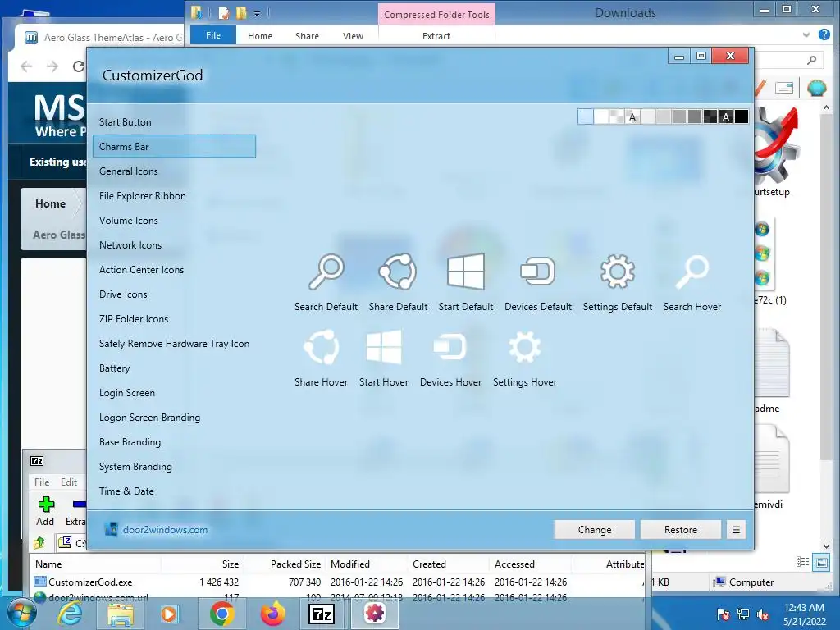Open the Login Screen category

click(174, 393)
